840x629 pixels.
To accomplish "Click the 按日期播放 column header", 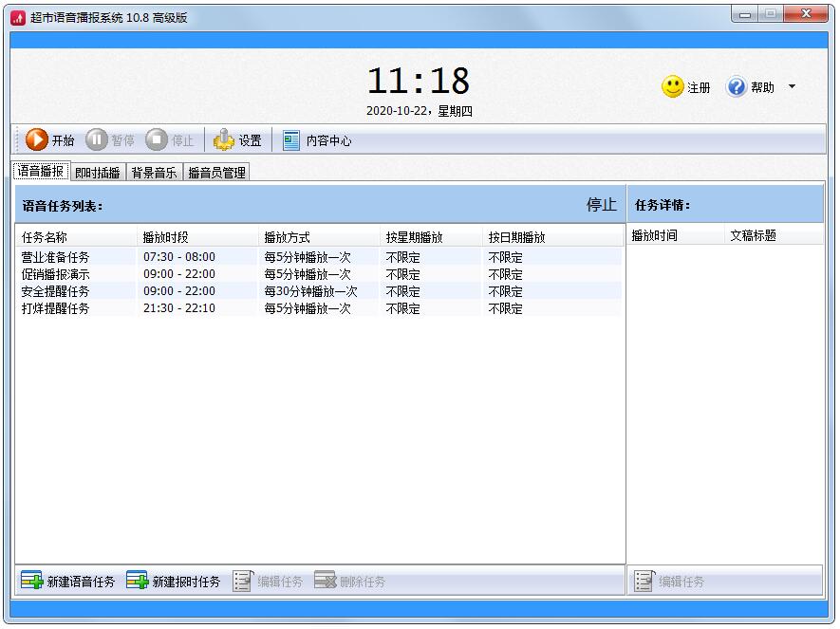I will point(552,236).
